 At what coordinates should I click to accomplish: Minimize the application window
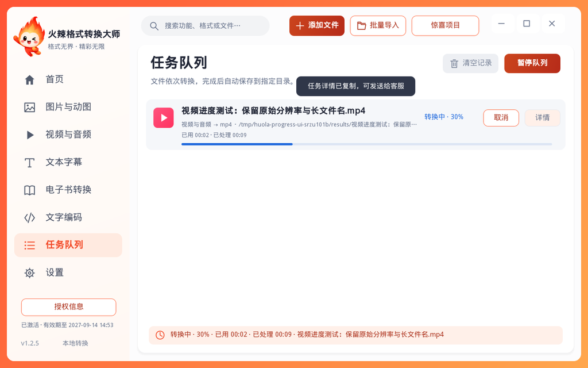pyautogui.click(x=501, y=24)
